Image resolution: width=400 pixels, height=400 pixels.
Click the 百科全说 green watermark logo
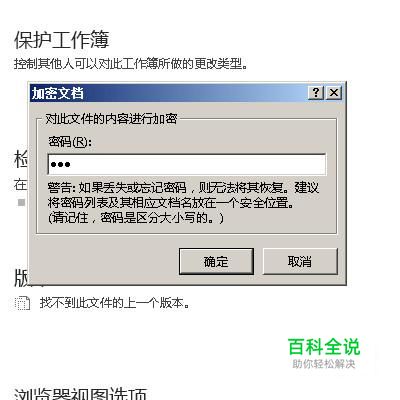coord(324,347)
